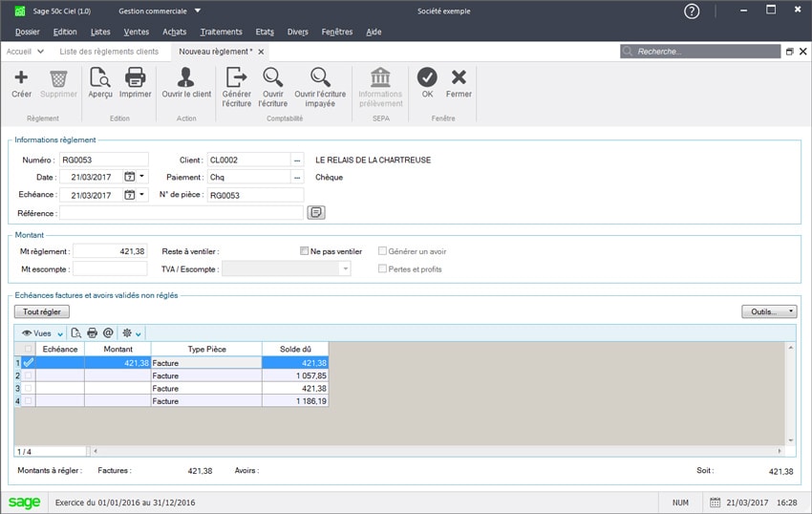Open the Aperçu preview icon

[x=100, y=78]
